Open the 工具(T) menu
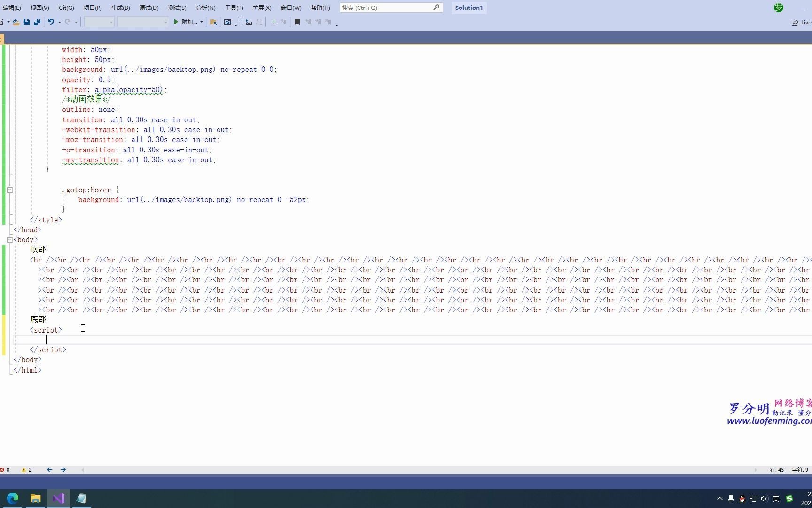The width and height of the screenshot is (812, 508). pos(234,8)
